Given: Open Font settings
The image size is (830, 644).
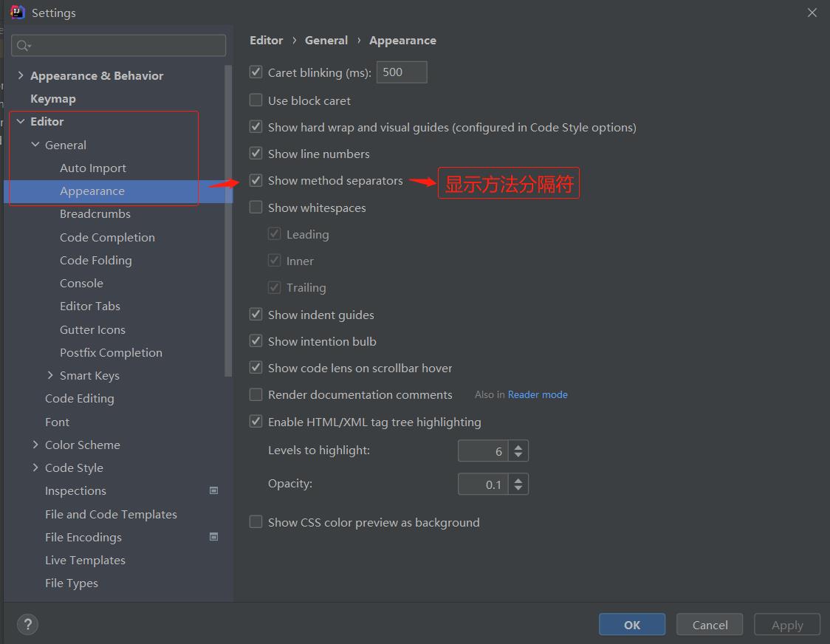Looking at the screenshot, I should [x=57, y=422].
